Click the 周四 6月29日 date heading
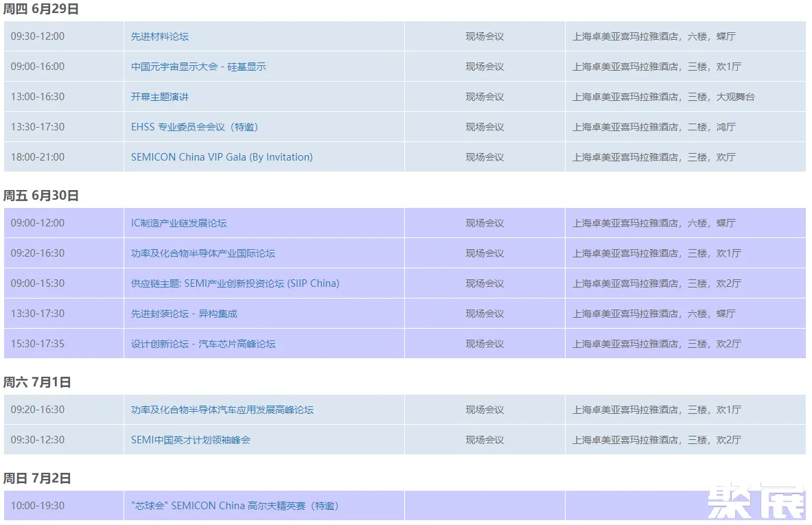The width and height of the screenshot is (812, 525). coord(41,9)
